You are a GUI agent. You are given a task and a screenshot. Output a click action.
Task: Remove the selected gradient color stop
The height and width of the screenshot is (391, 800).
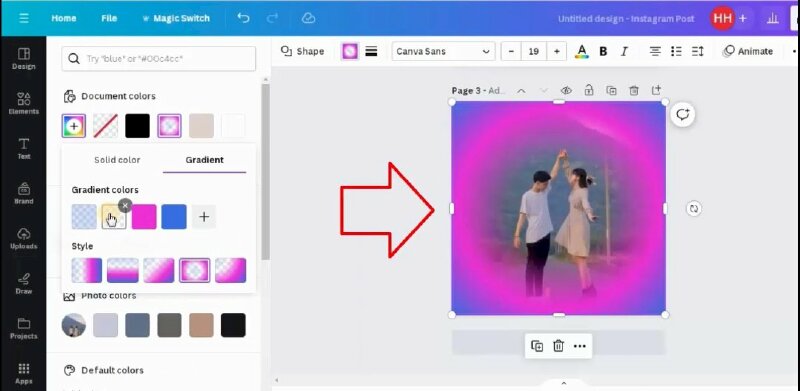click(125, 205)
